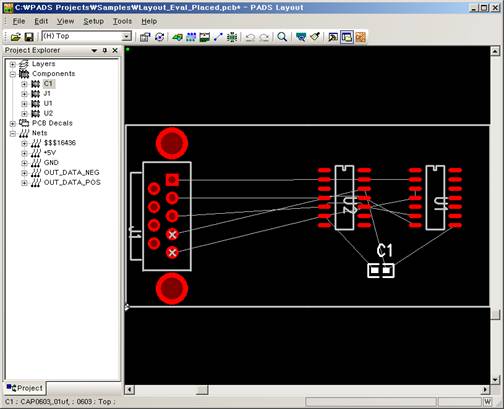This screenshot has width=504, height=409.
Task: Click the Undo arrow icon
Action: [x=250, y=37]
